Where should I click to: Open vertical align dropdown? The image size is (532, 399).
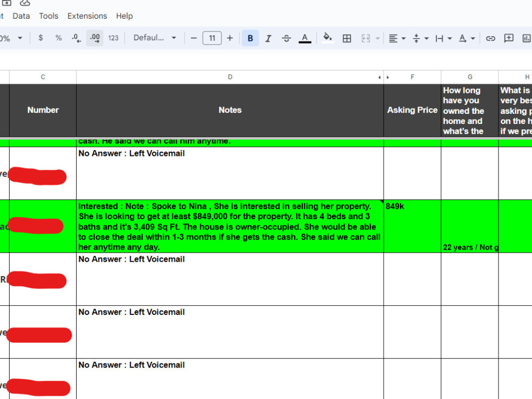click(421, 38)
